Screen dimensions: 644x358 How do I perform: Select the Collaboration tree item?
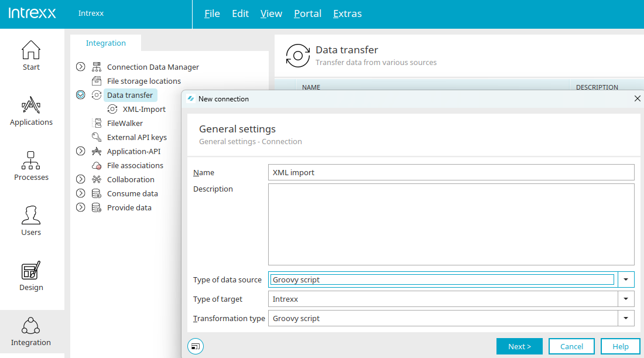coord(131,179)
